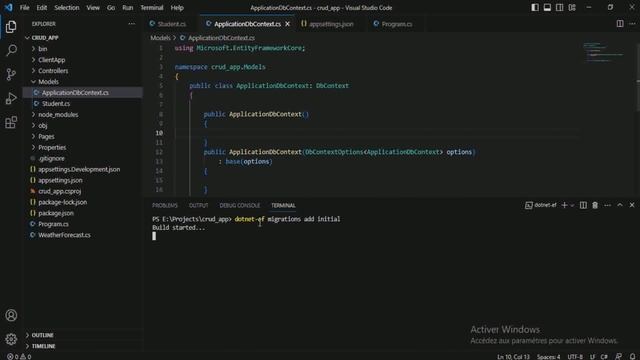Image resolution: width=640 pixels, height=360 pixels.
Task: Open the View menu
Action: (93, 7)
